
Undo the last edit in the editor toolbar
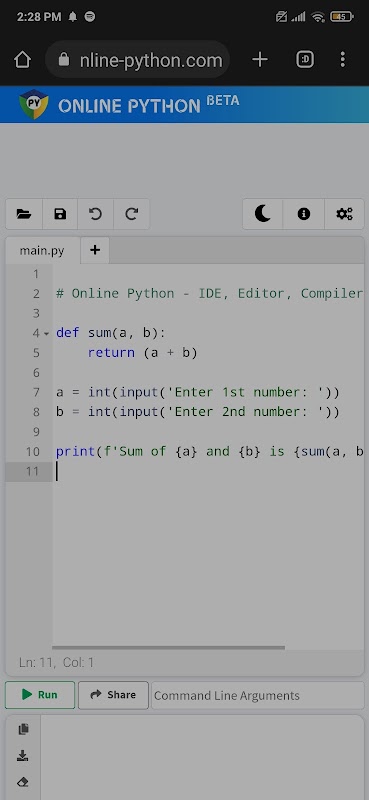(x=95, y=214)
